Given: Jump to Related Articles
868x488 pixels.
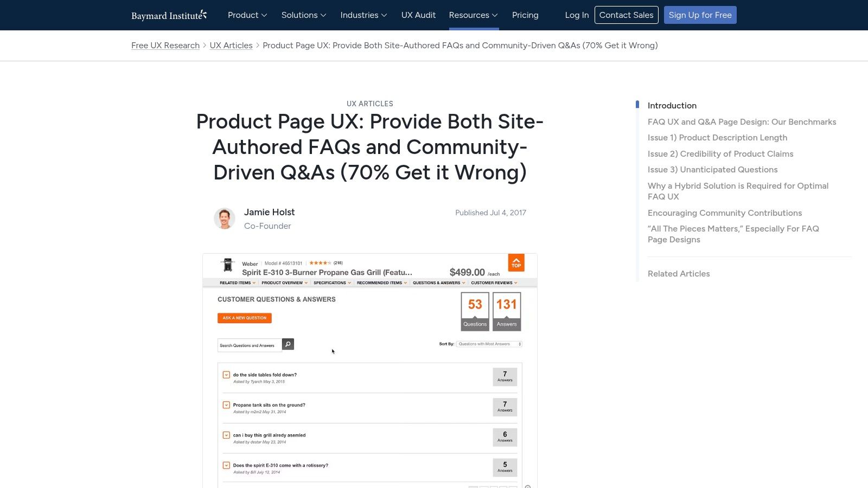Looking at the screenshot, I should coord(679,274).
